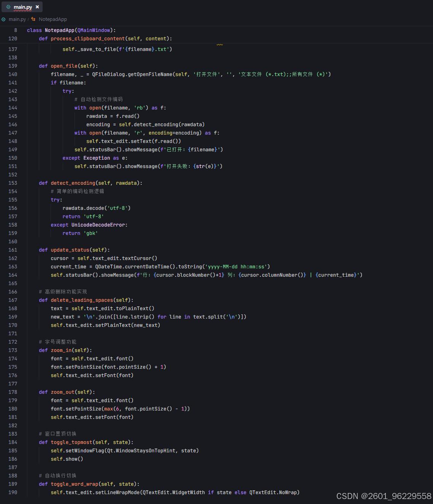Click QDateTime.currentDateTime() on line 163
433x504 pixels.
(135, 266)
